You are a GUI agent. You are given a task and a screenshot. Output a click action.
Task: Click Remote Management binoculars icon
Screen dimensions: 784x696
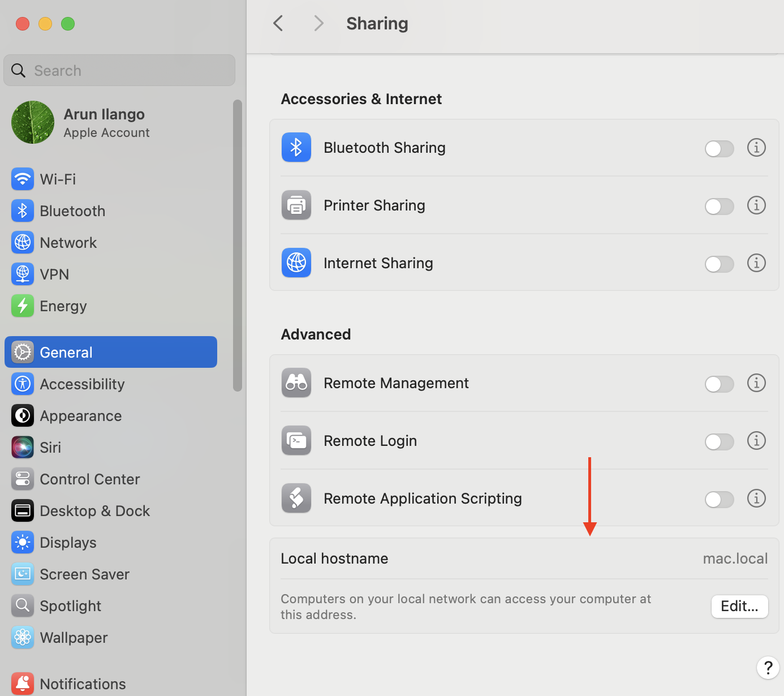pyautogui.click(x=296, y=383)
